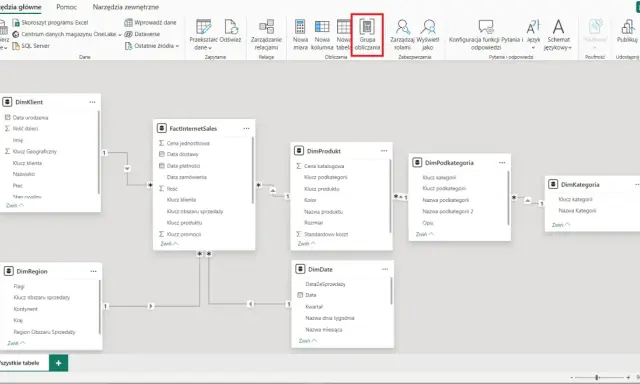Create Nowa miara
Viewport: 640px width, 384px height.
[x=300, y=35]
